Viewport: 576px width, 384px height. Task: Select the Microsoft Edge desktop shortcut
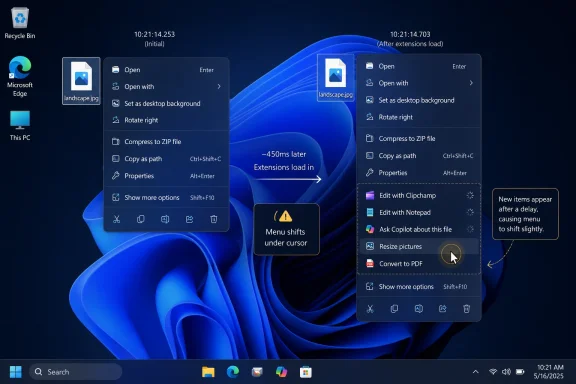pyautogui.click(x=20, y=76)
